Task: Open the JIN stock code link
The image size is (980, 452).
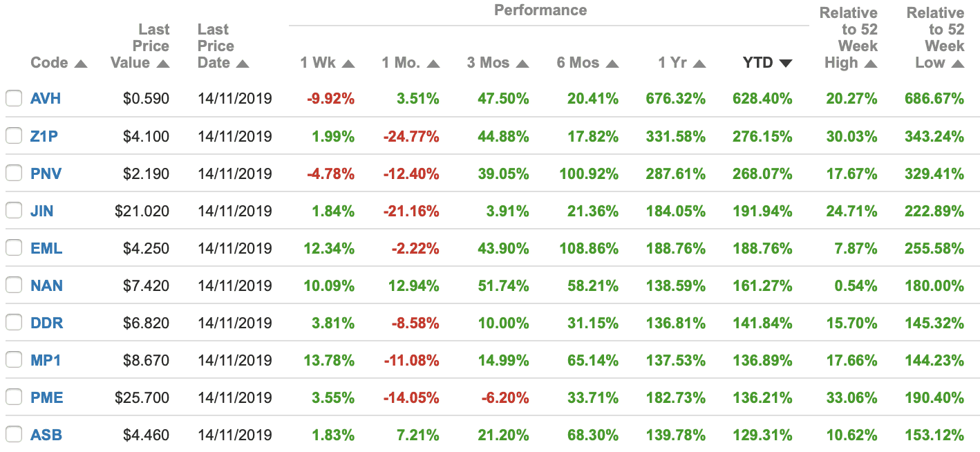Action: pyautogui.click(x=42, y=210)
